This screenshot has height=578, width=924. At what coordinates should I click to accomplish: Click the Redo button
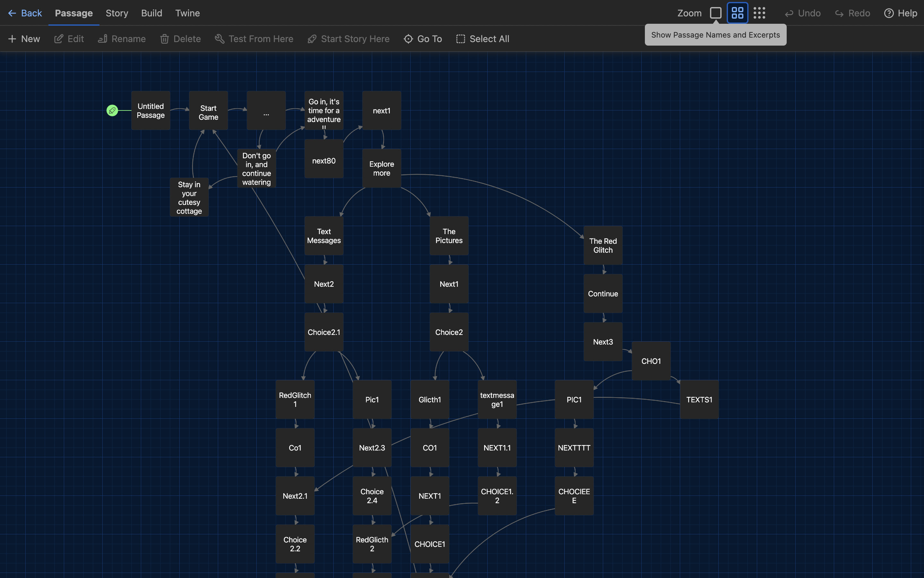click(852, 13)
